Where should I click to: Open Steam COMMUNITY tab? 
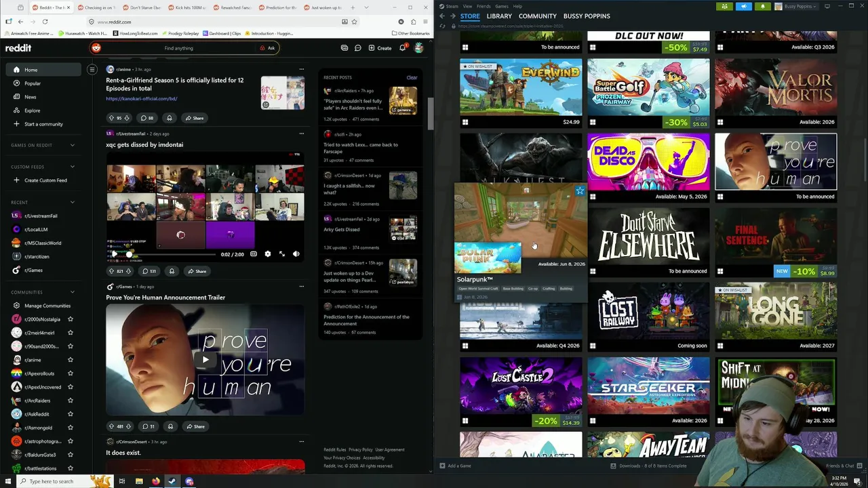pyautogui.click(x=538, y=16)
